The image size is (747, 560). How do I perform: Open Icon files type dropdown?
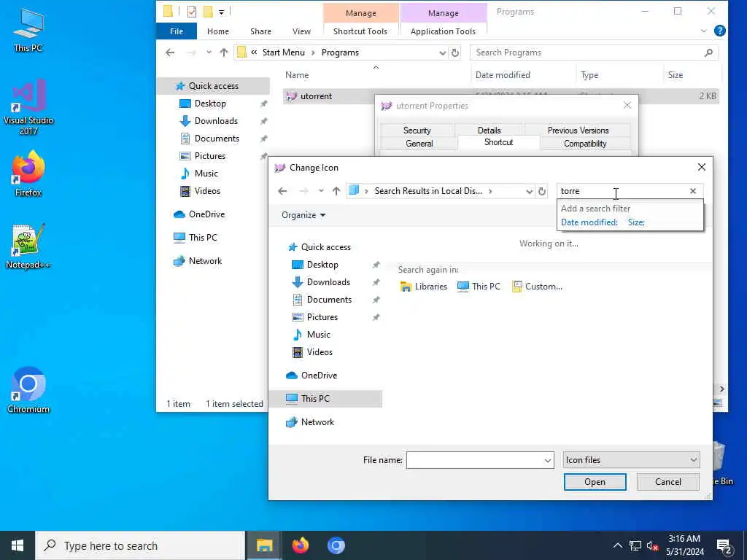pos(631,460)
